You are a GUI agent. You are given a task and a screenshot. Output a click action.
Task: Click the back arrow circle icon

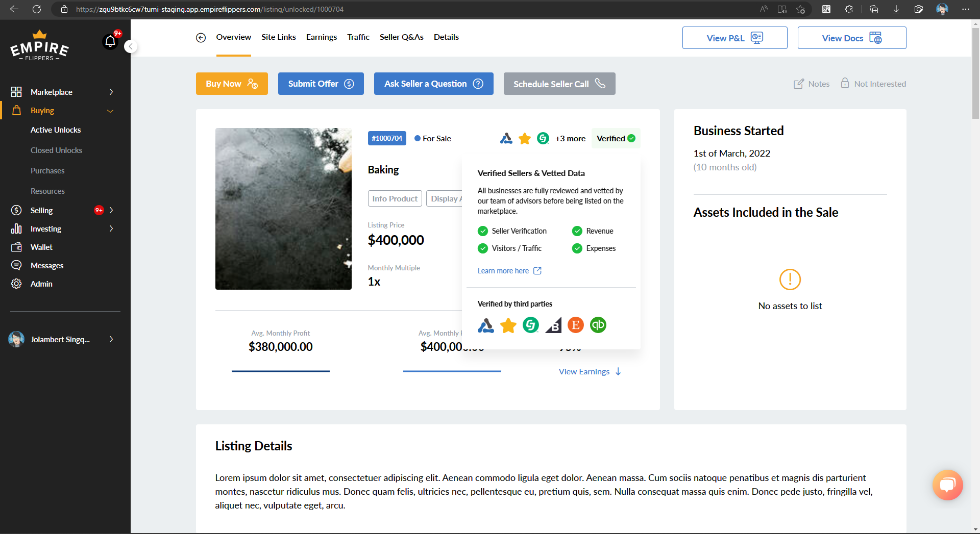[201, 38]
